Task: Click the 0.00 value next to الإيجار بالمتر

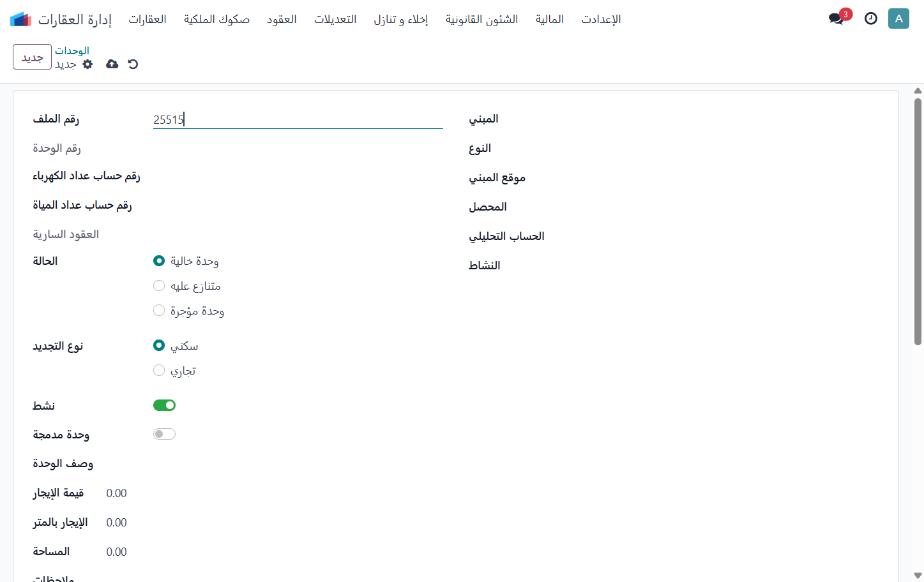Action: click(x=116, y=523)
